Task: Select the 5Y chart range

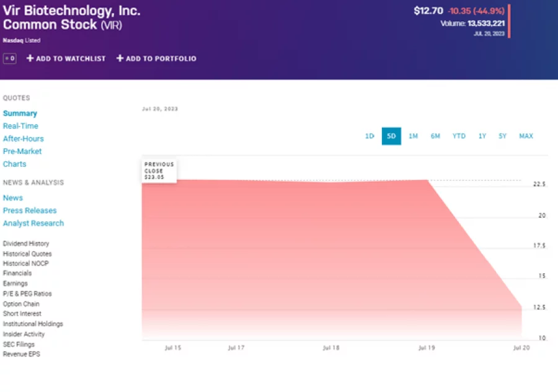Action: [502, 136]
